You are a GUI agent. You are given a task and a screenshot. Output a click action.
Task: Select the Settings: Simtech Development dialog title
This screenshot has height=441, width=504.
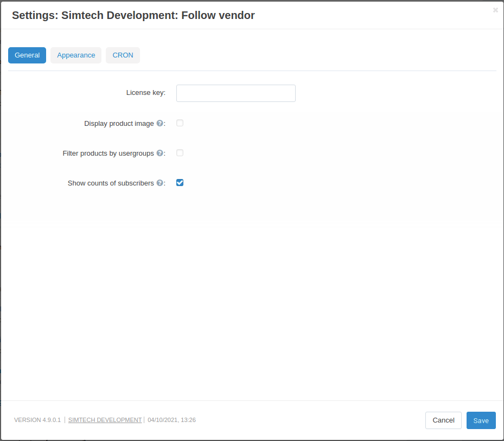[x=133, y=15]
